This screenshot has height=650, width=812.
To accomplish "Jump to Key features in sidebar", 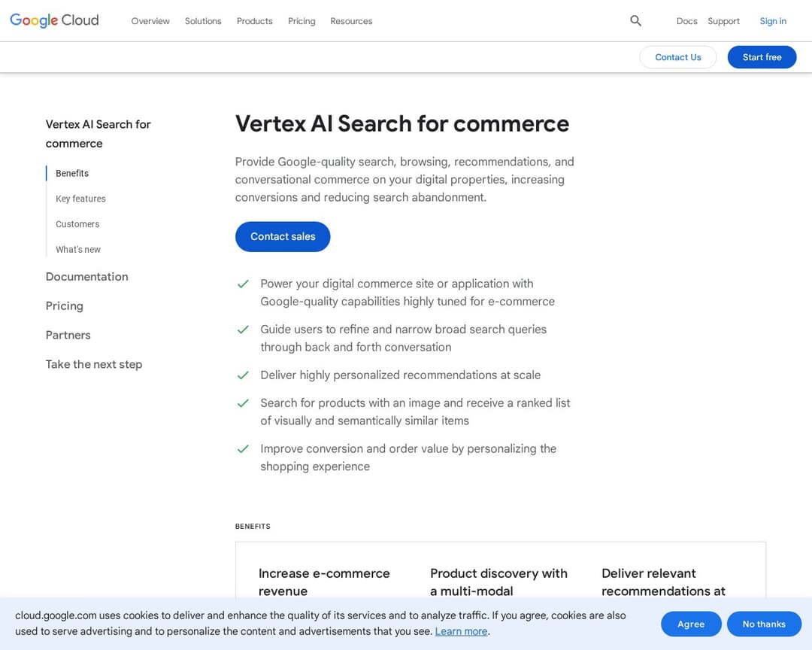I will coord(80,199).
